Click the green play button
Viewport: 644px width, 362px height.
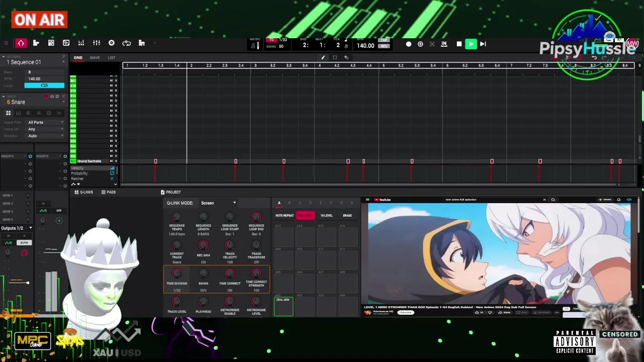(471, 44)
